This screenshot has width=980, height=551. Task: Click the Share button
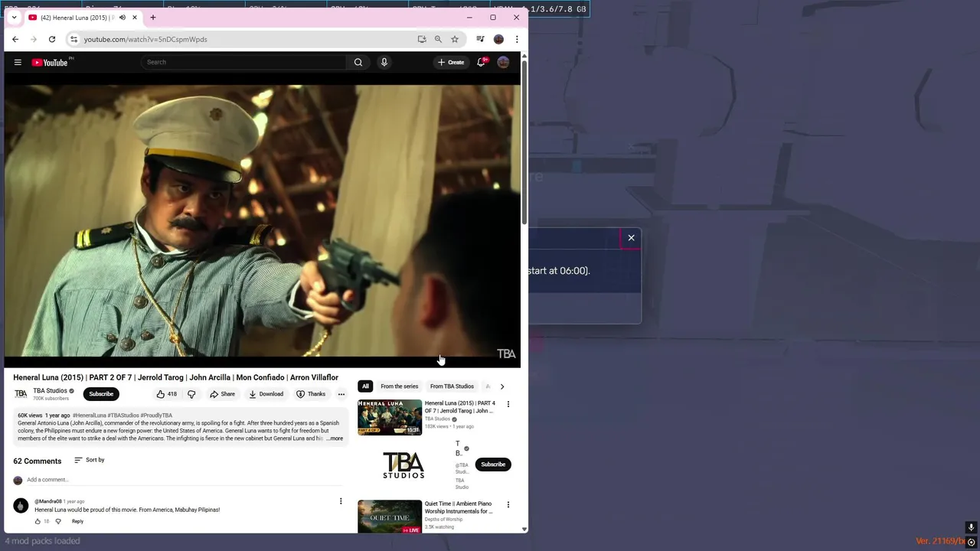point(222,394)
